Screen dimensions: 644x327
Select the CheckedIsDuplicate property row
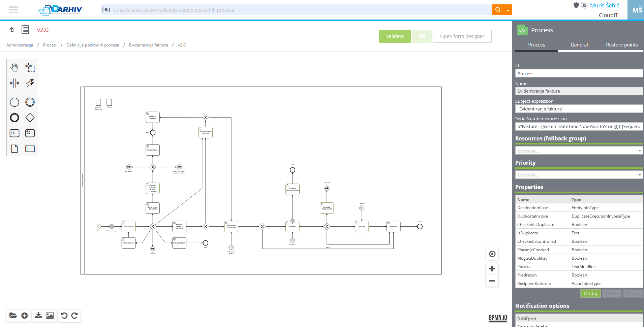pyautogui.click(x=579, y=225)
